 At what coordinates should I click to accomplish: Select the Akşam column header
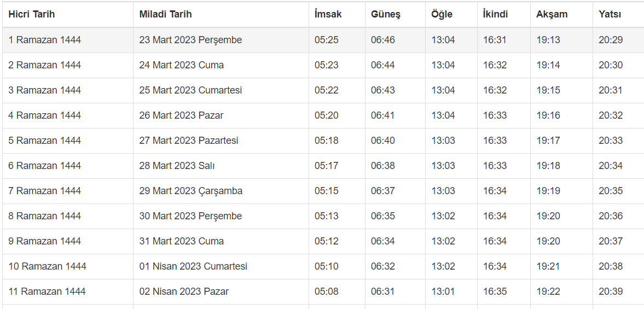click(x=552, y=14)
